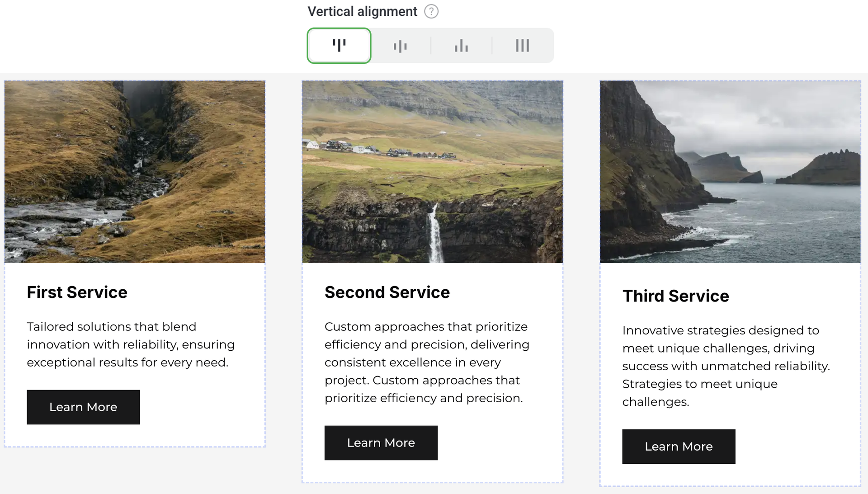Click the Third Service heading

(675, 296)
